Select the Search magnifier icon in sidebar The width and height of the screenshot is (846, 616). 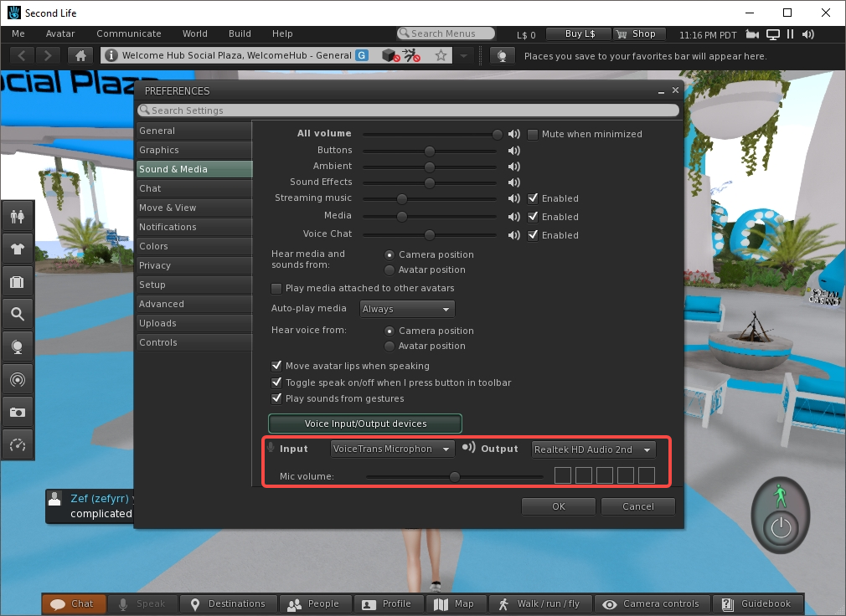(18, 313)
